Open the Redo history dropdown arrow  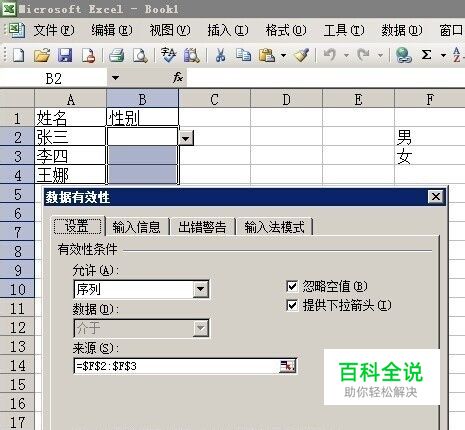380,55
